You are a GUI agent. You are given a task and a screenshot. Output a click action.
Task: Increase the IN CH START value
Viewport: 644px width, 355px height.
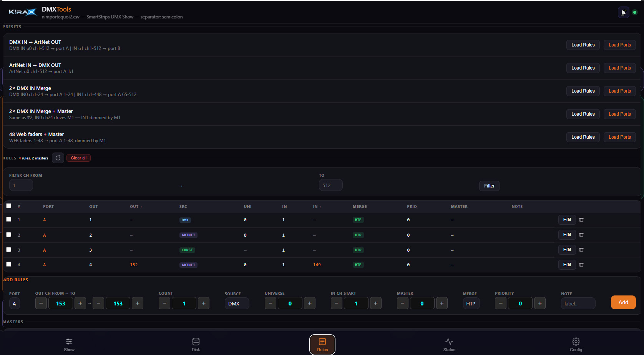click(376, 303)
